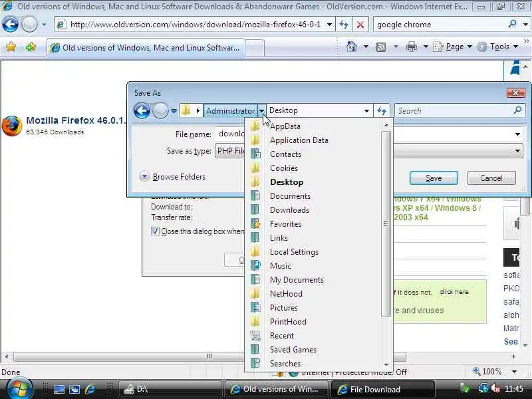
Task: Expand the Tools menu dropdown arrow
Action: coord(516,47)
